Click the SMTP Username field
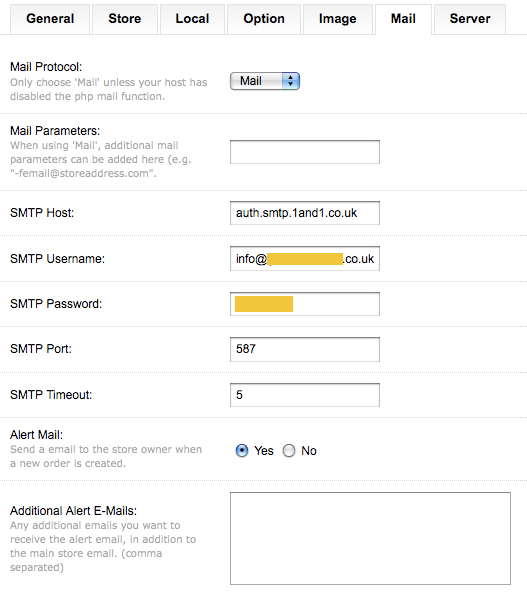 pyautogui.click(x=305, y=259)
